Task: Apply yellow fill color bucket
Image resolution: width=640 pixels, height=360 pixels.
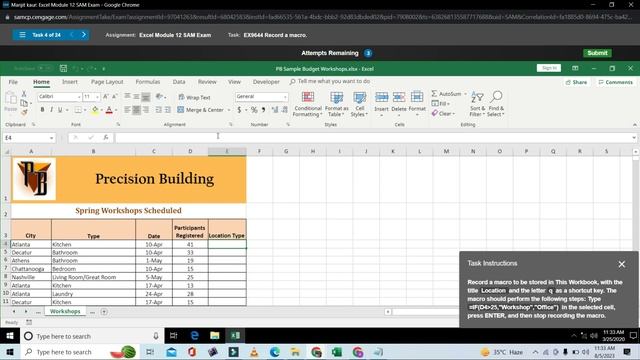Action: [x=95, y=110]
